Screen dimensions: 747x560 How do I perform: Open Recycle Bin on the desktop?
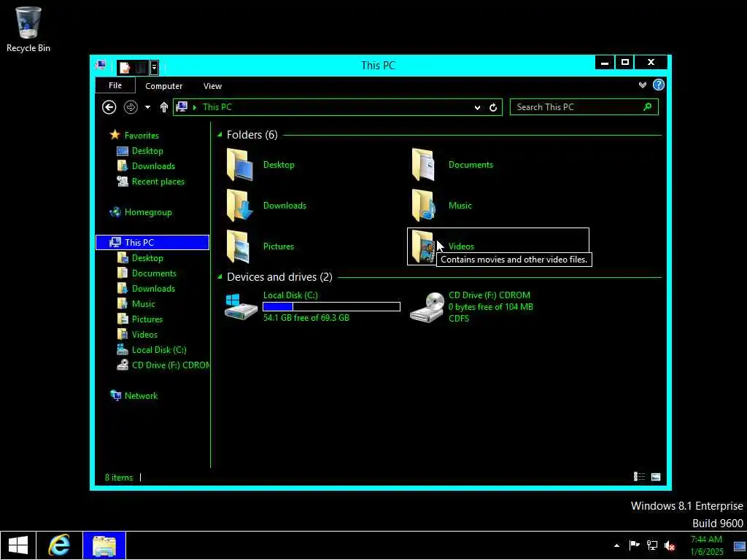[x=28, y=29]
